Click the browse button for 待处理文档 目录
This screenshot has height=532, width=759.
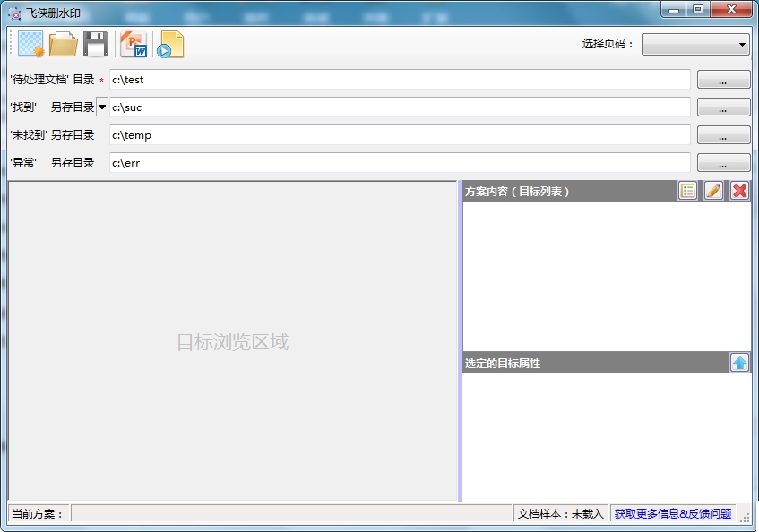(x=723, y=81)
